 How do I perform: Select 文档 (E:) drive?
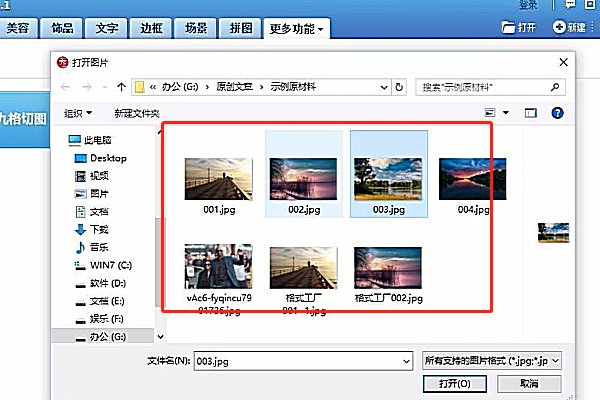[99, 301]
